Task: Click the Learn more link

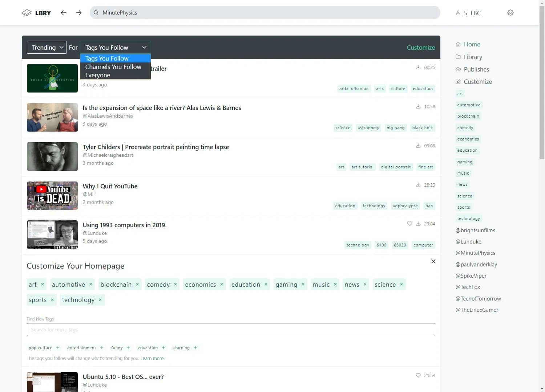Action: [x=152, y=359]
